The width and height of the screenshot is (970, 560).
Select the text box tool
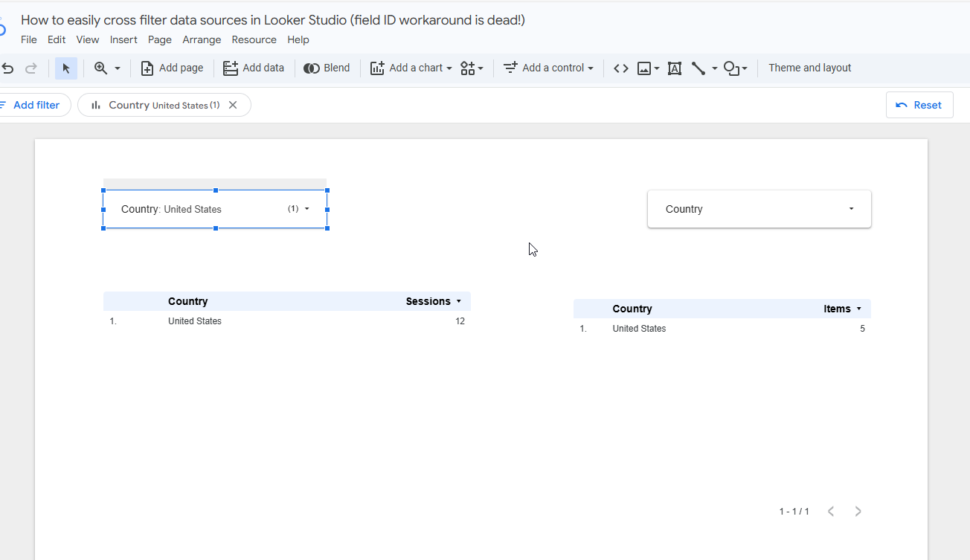click(x=674, y=68)
